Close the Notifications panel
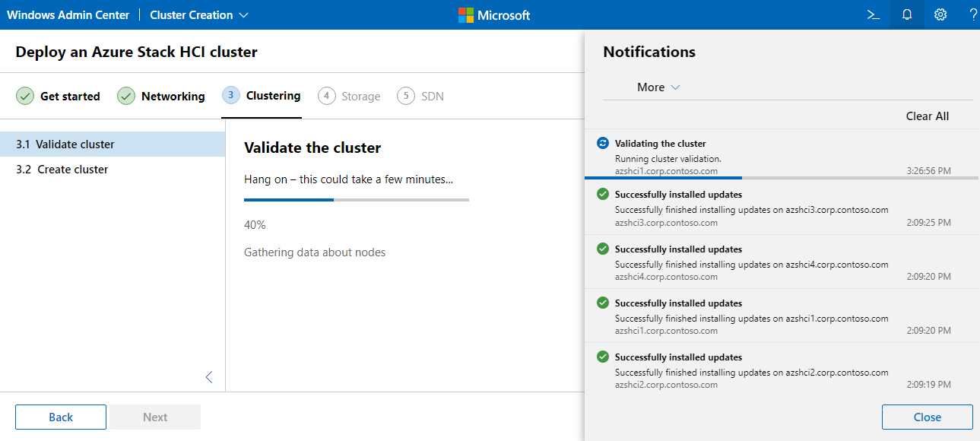Viewport: 980px width, 441px height. [x=928, y=417]
